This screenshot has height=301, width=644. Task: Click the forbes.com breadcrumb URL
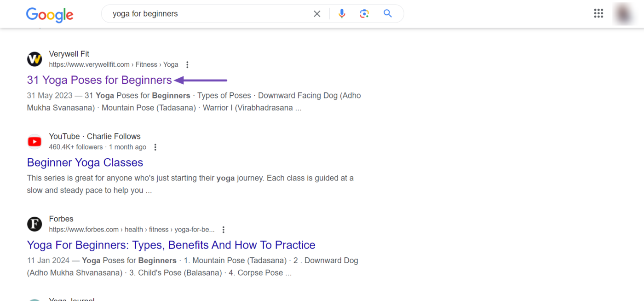(x=132, y=230)
